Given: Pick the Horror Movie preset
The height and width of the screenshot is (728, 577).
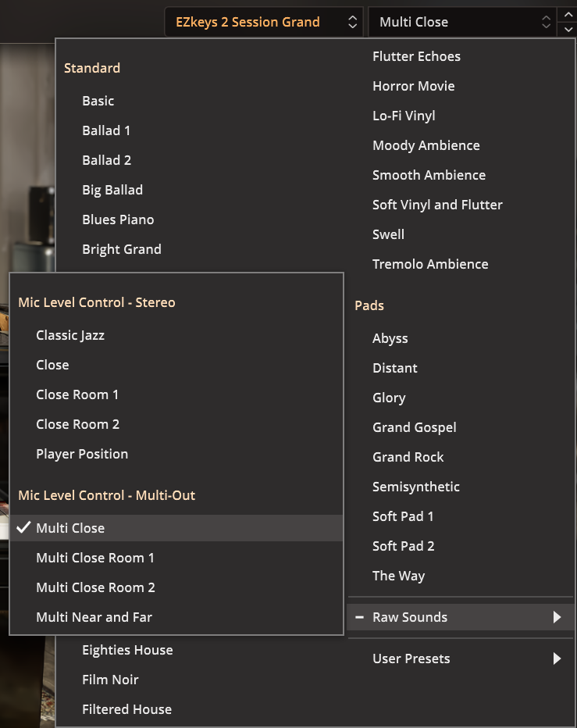Looking at the screenshot, I should [x=413, y=86].
